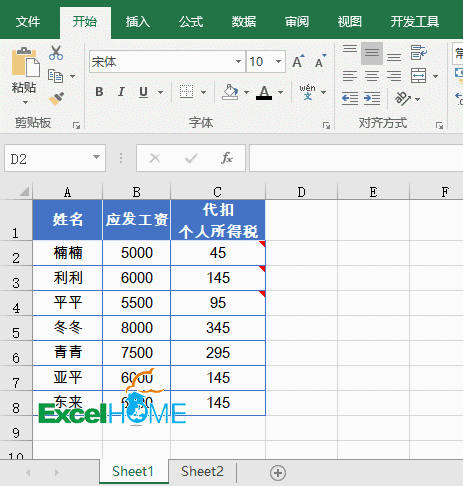The width and height of the screenshot is (463, 486).
Task: Open the 剪贴板 dialog launcher
Action: [x=77, y=125]
